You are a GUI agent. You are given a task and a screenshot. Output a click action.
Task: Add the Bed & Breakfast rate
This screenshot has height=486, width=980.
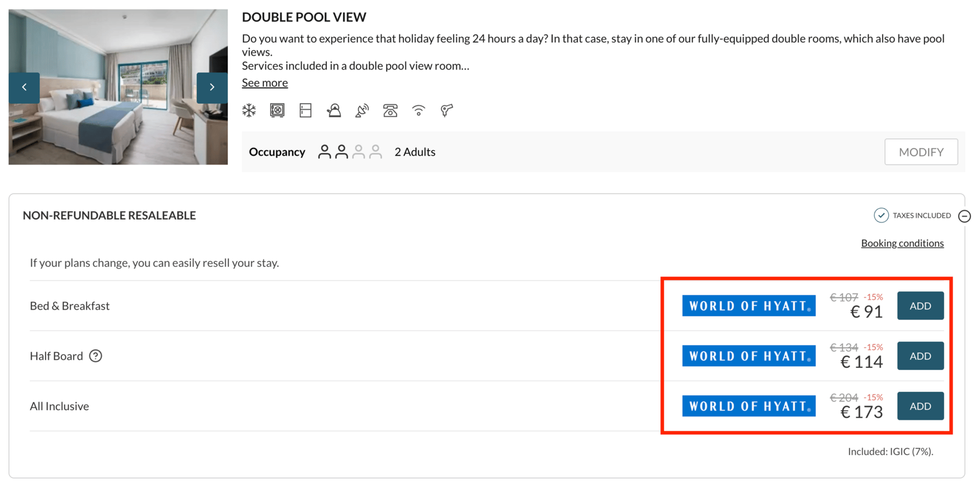pos(920,306)
